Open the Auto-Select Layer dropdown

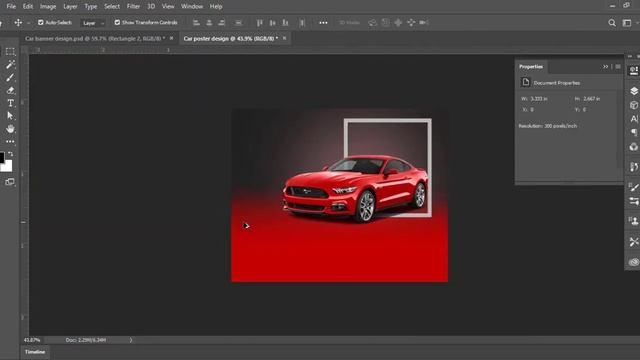93,23
